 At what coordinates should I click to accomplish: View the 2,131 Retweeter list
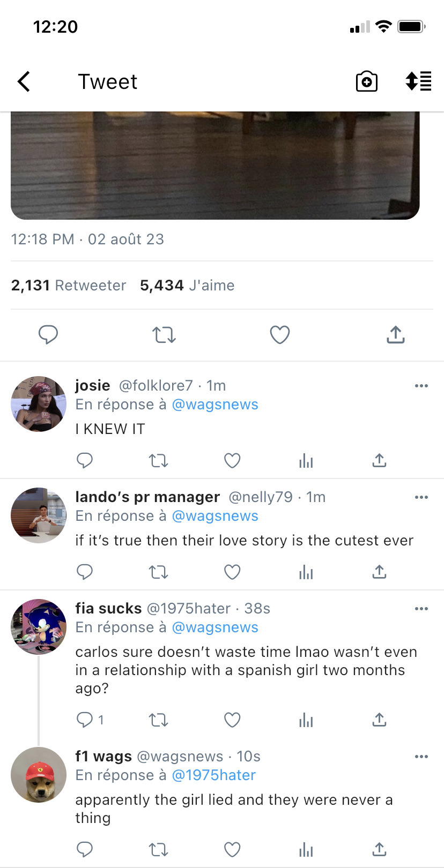tap(69, 286)
